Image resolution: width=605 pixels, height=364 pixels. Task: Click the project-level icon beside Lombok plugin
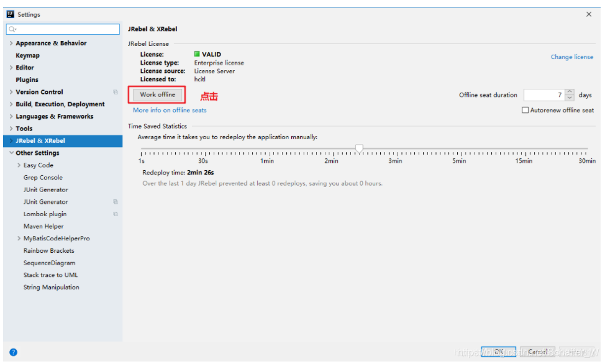[116, 214]
